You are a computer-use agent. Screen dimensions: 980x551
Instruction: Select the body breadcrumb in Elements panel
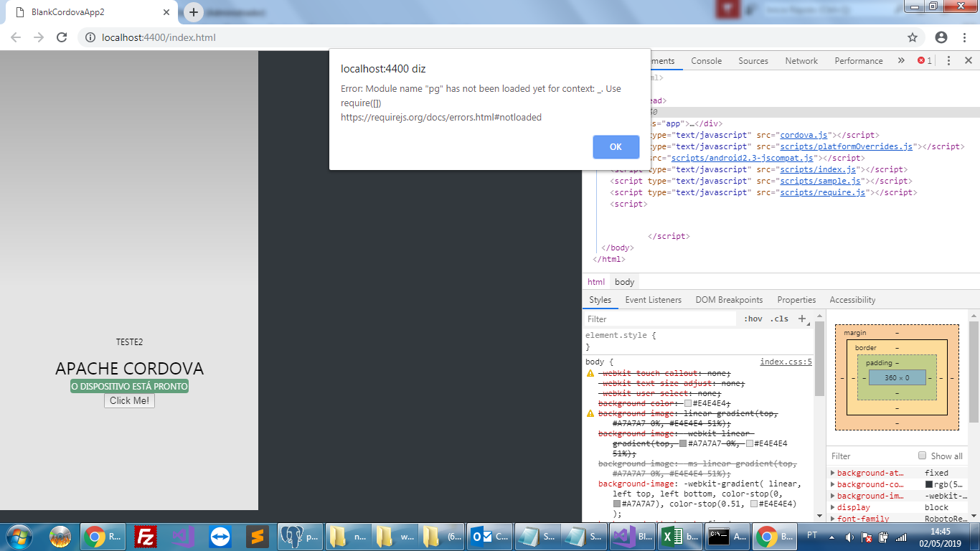[x=625, y=282]
